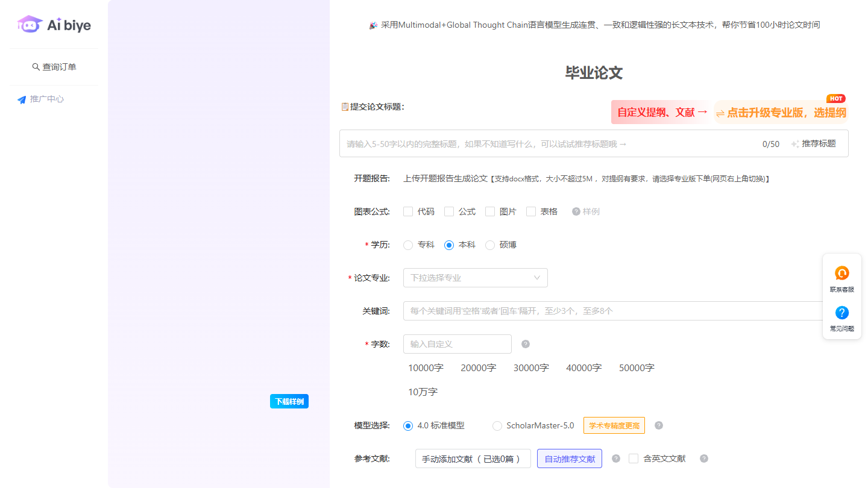Select 本科 education level
868x488 pixels.
pyautogui.click(x=449, y=245)
